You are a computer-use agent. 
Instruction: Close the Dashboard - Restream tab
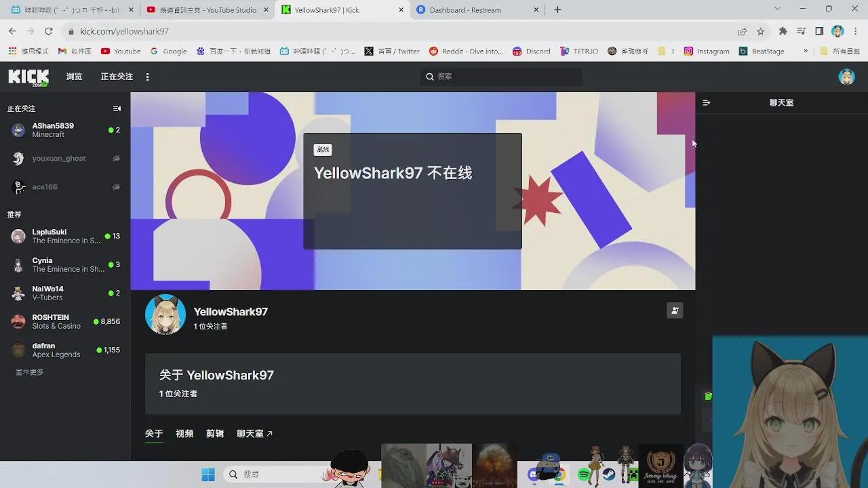coord(537,10)
